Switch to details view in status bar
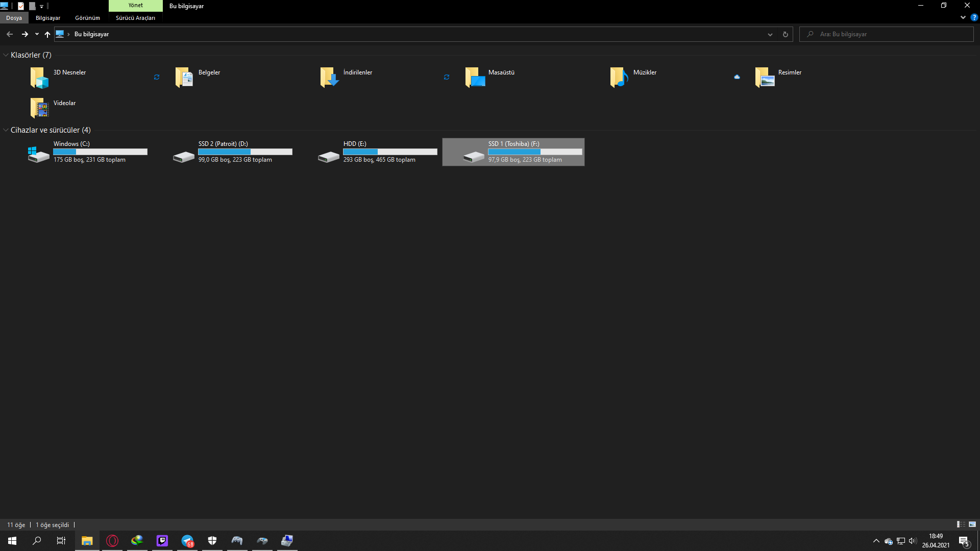 coord(961,524)
